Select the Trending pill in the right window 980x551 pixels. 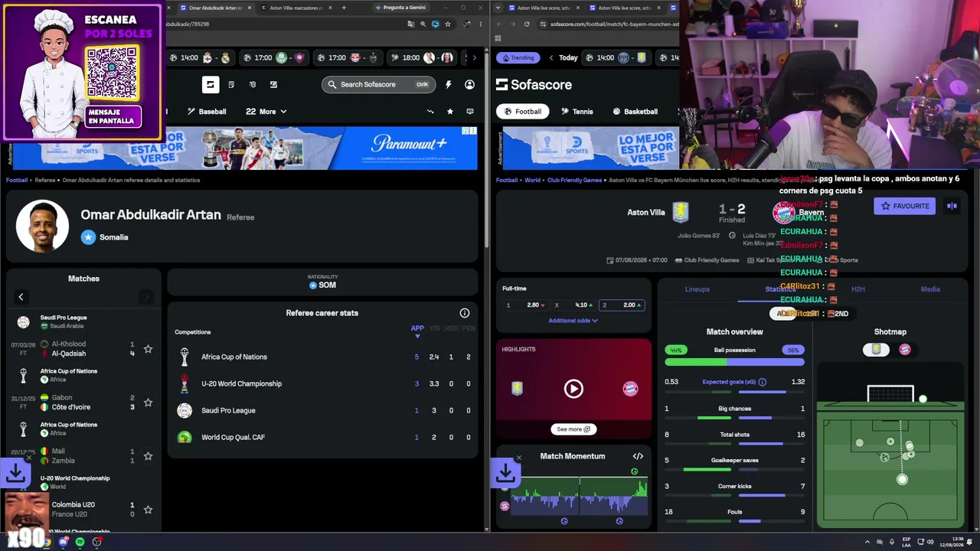[x=518, y=57]
